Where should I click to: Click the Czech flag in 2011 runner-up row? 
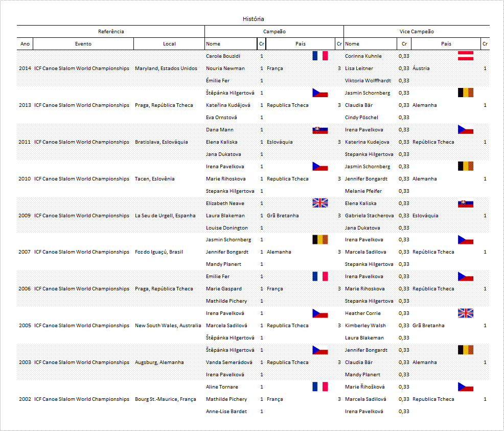(466, 129)
